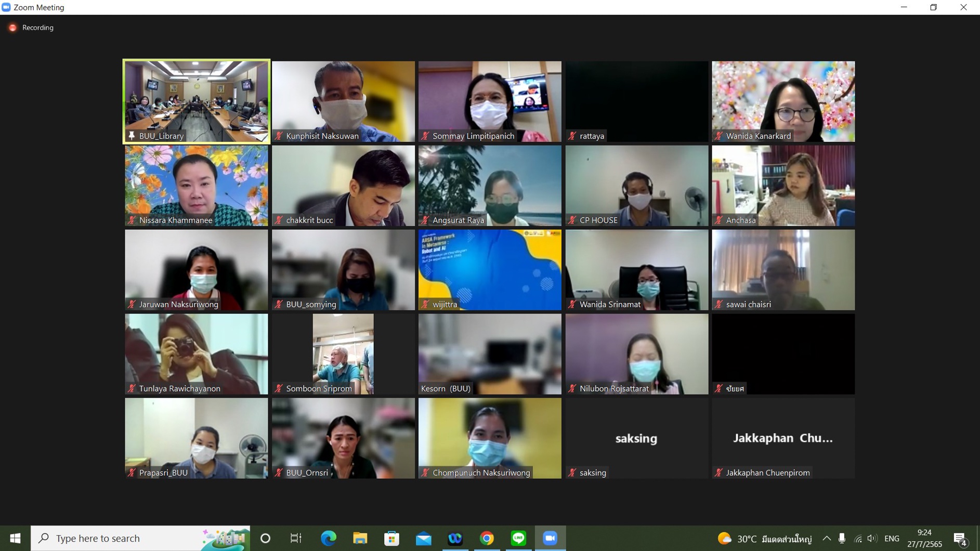This screenshot has height=551, width=980.
Task: Switch to Zoom via taskbar icon
Action: (550, 538)
